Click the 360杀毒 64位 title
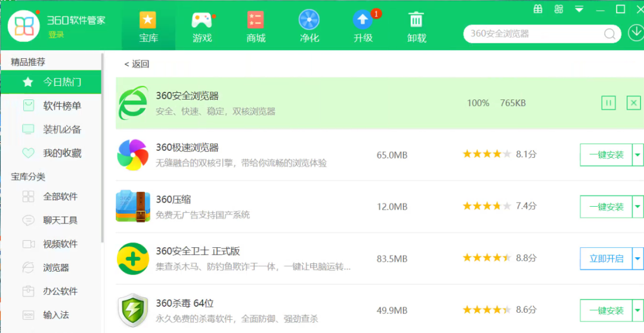Image resolution: width=644 pixels, height=333 pixels. [185, 303]
